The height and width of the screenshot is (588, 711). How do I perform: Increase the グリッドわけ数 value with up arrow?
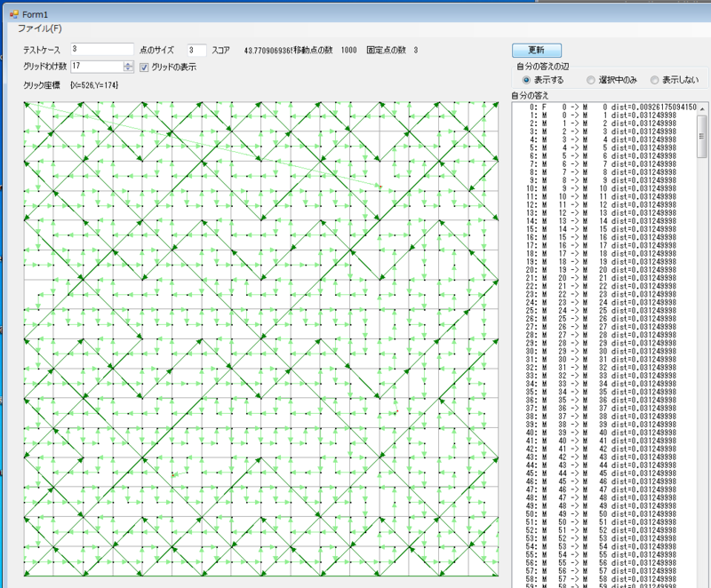[x=128, y=64]
